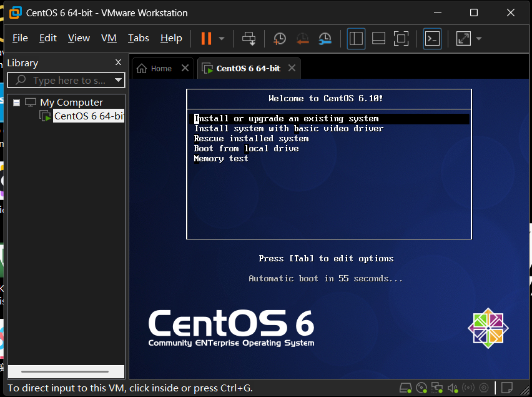Open the snapshot manager
The image size is (532, 397).
(325, 38)
